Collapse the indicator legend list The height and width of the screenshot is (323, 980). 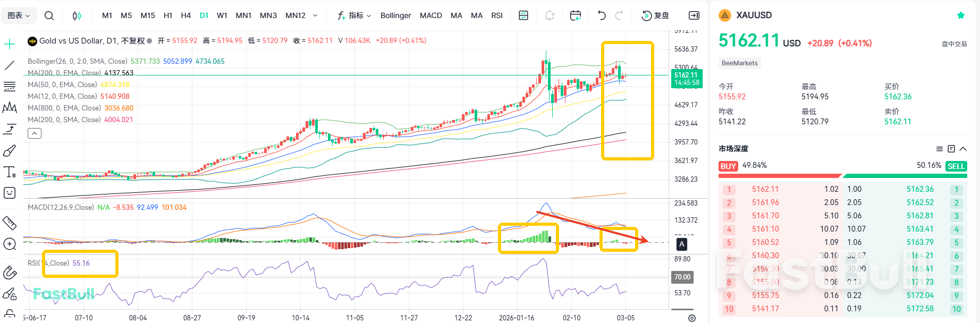pyautogui.click(x=35, y=133)
